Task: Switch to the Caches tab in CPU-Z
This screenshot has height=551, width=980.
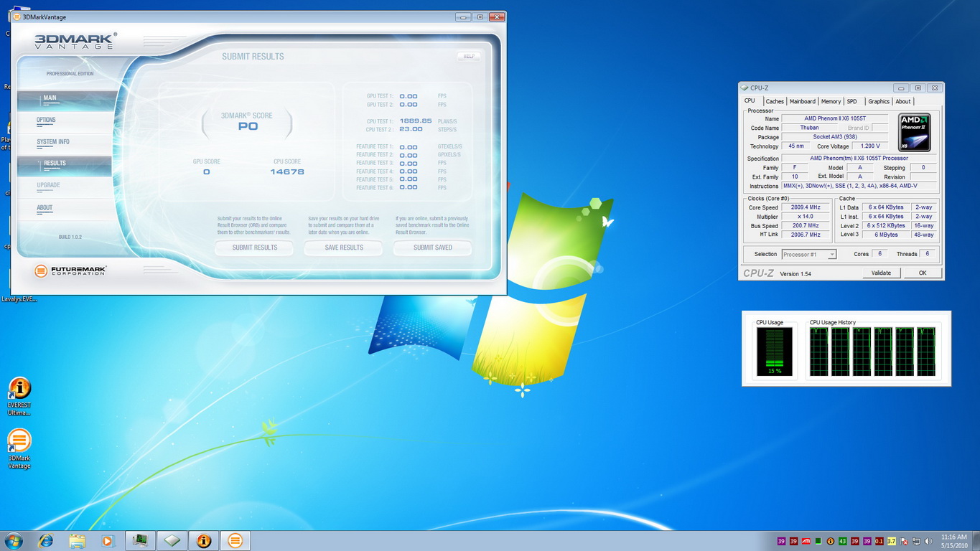Action: pos(775,101)
